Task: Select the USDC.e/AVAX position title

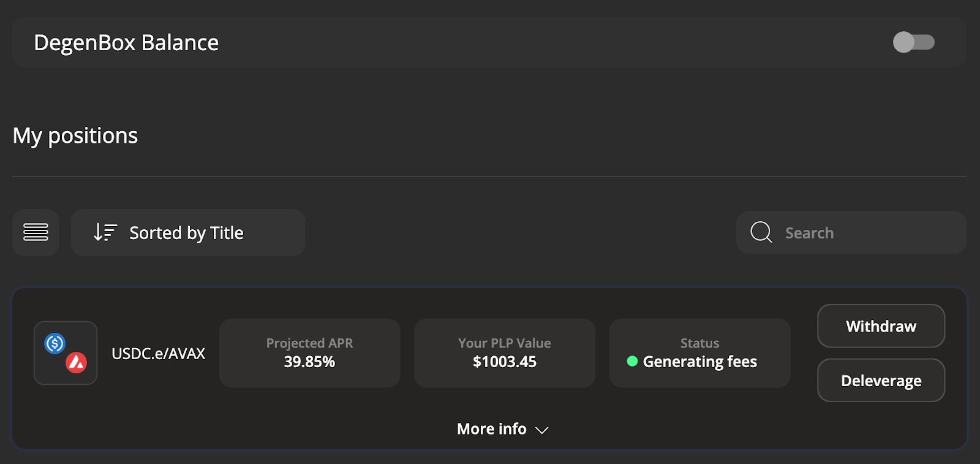Action: tap(158, 354)
